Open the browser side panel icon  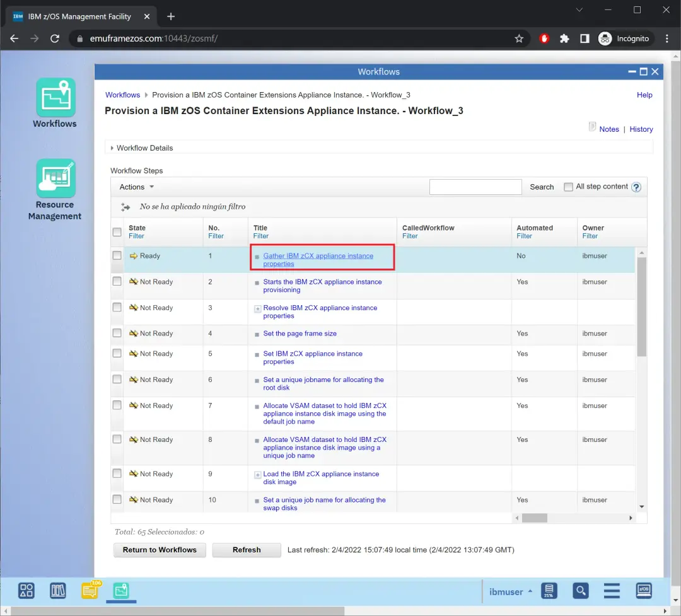pos(585,38)
